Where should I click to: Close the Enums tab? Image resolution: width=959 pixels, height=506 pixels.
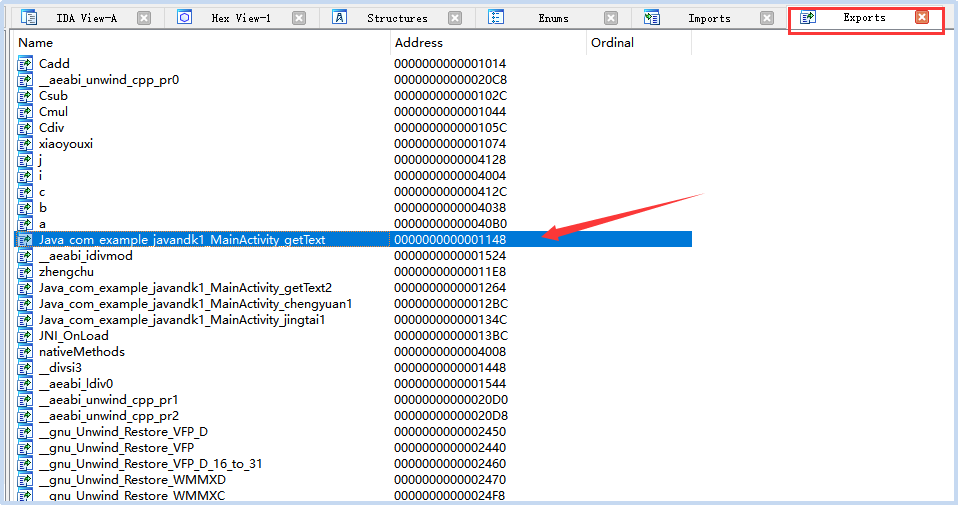(611, 18)
